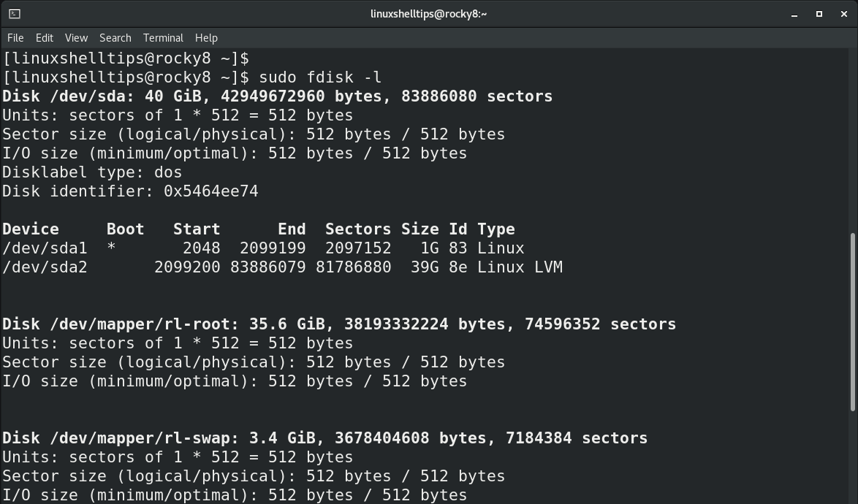Click the window title linuxshelltips@rocky8:~
The image size is (858, 504).
[x=428, y=14]
